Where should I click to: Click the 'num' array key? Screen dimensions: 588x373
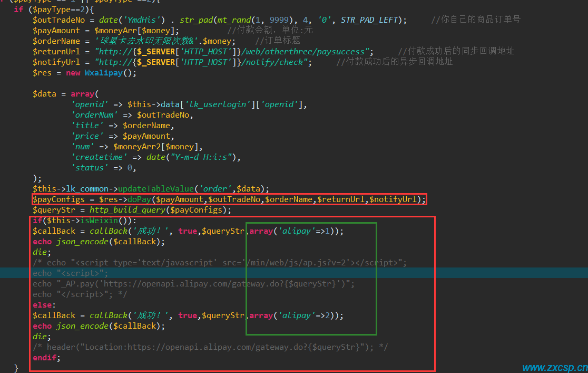83,147
